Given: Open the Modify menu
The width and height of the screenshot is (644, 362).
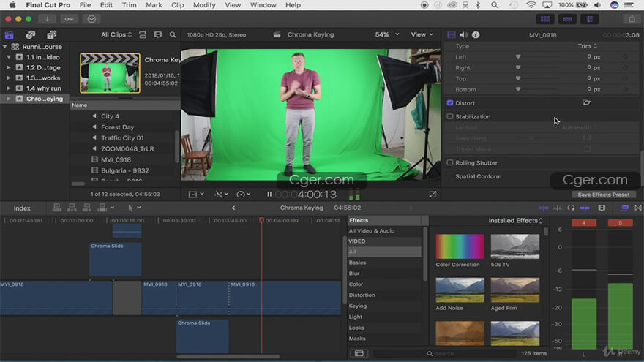Looking at the screenshot, I should click(204, 5).
